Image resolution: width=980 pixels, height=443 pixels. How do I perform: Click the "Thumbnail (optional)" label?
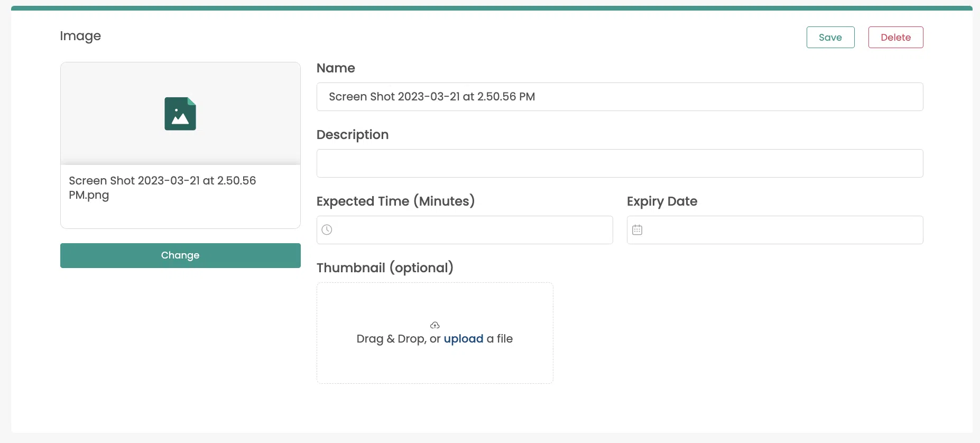point(385,268)
